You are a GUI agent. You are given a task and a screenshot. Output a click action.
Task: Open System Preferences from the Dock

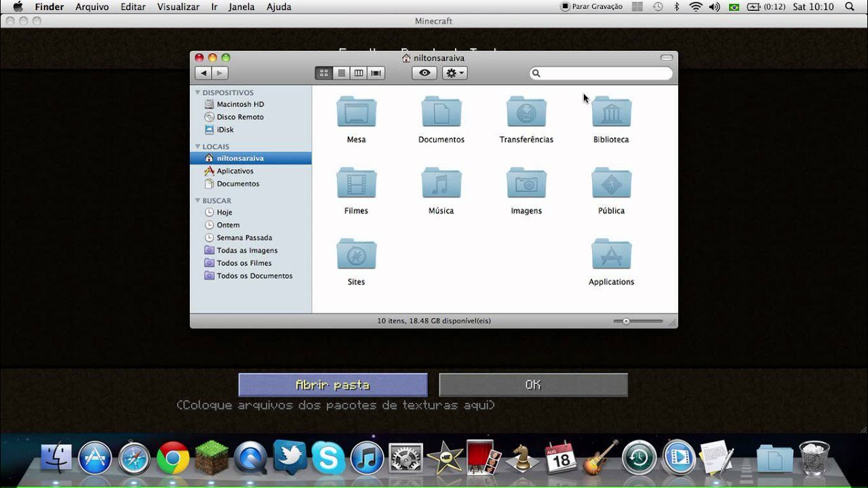(406, 458)
